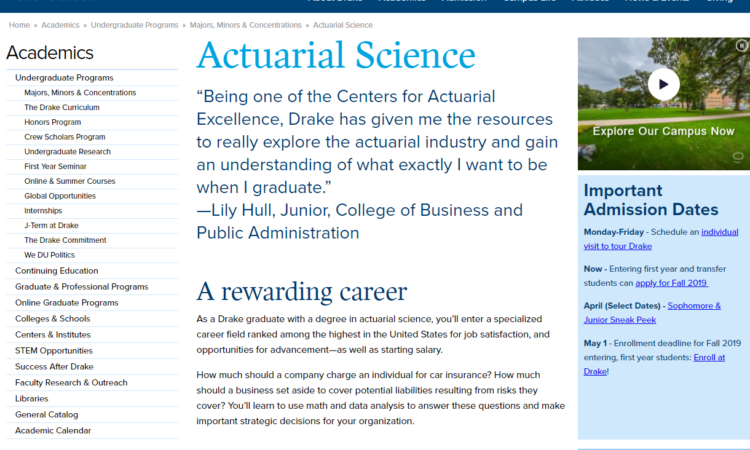Click the pause icon on campus tour

click(741, 45)
